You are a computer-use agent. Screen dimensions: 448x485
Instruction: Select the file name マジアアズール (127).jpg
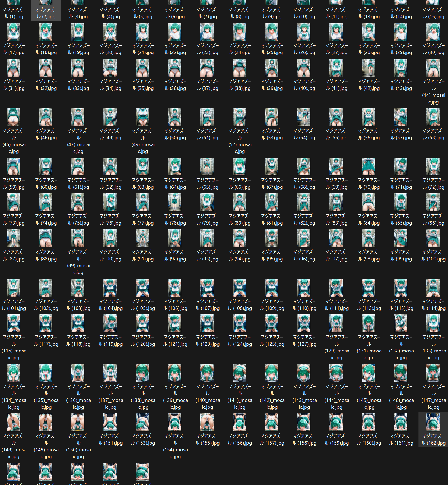(304, 341)
